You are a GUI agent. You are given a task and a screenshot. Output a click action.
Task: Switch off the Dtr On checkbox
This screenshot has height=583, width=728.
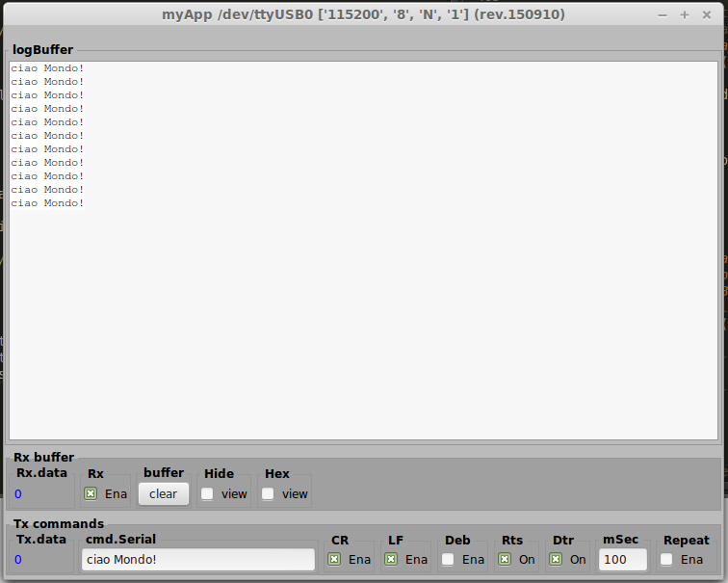tap(556, 559)
